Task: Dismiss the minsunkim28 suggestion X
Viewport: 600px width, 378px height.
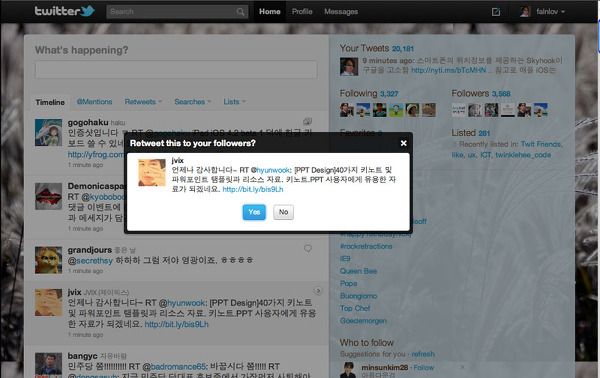Action: (462, 367)
